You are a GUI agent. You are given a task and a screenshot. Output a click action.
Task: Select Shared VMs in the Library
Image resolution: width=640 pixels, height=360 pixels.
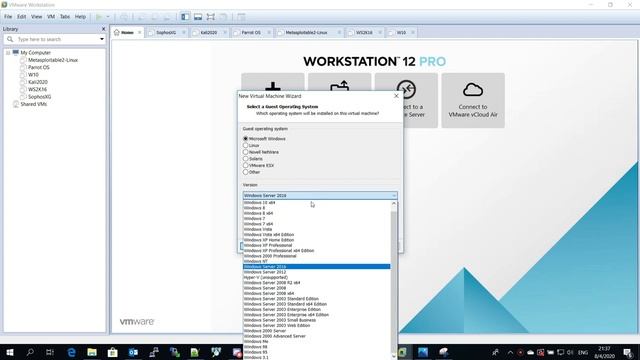point(33,104)
